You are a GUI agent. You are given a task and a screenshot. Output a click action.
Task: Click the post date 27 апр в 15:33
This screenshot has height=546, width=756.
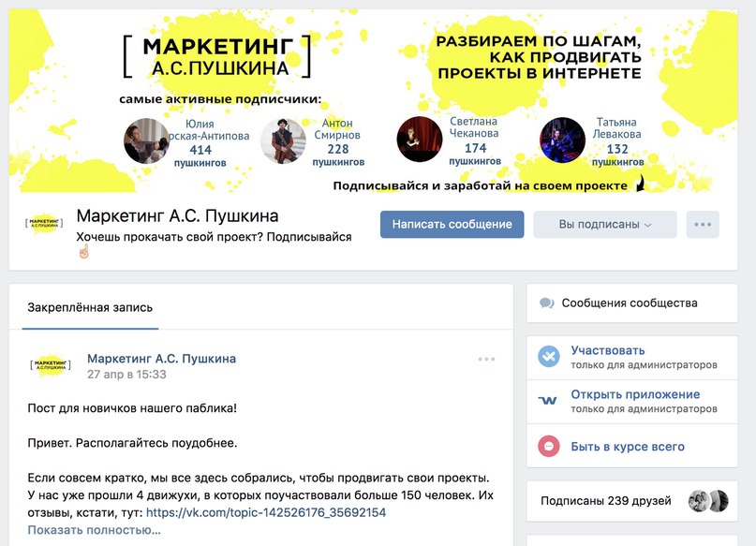pyautogui.click(x=126, y=375)
